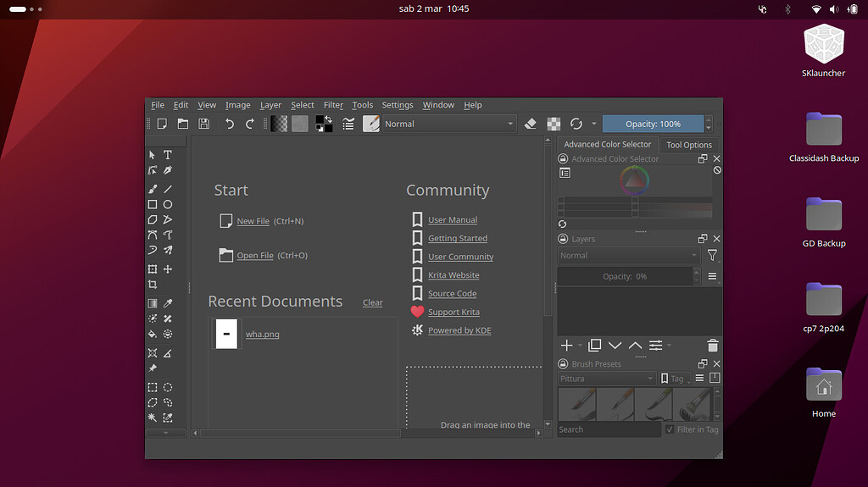Click the brush Opacity 100% slider
The image size is (868, 487).
[x=653, y=124]
